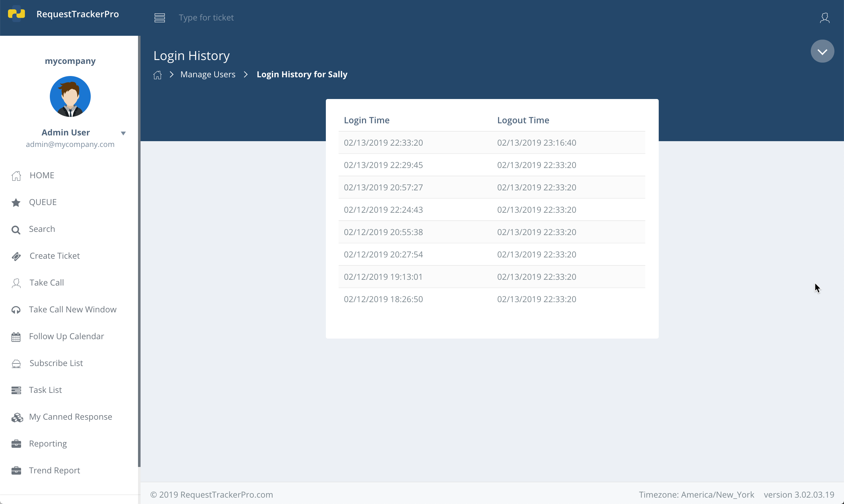The height and width of the screenshot is (504, 844).
Task: Open Follow Up Calendar menu item
Action: pyautogui.click(x=66, y=336)
